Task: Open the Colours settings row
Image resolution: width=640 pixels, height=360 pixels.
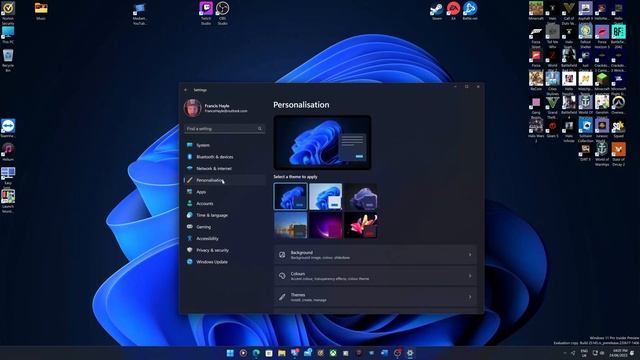Action: point(375,276)
